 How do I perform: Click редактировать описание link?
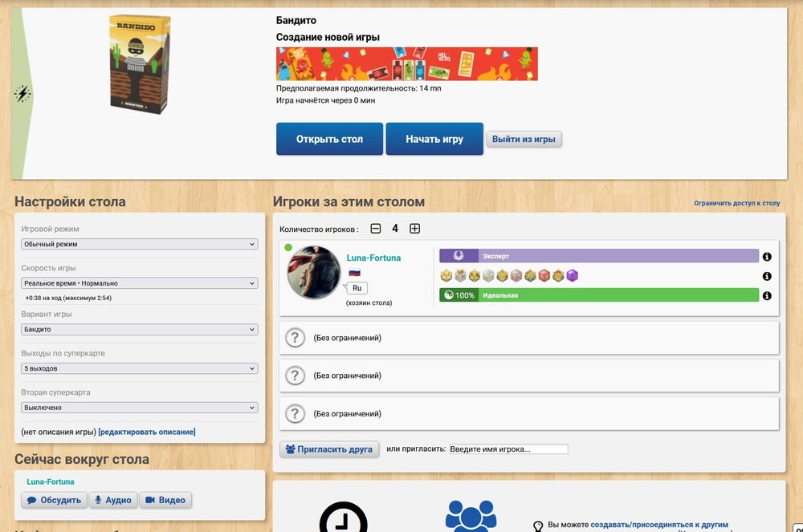point(147,432)
